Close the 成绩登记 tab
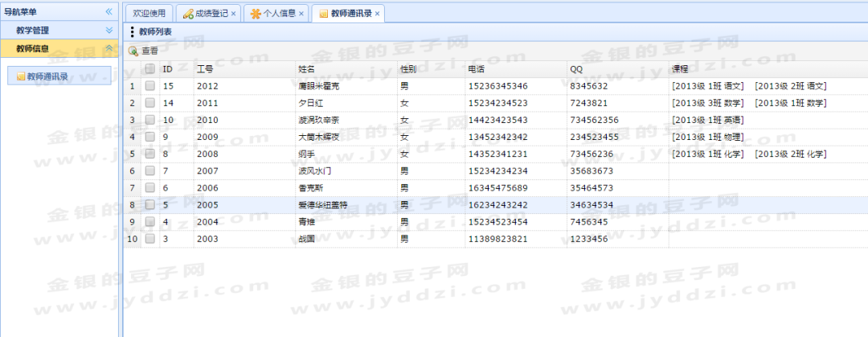Image resolution: width=868 pixels, height=337 pixels. pos(234,14)
